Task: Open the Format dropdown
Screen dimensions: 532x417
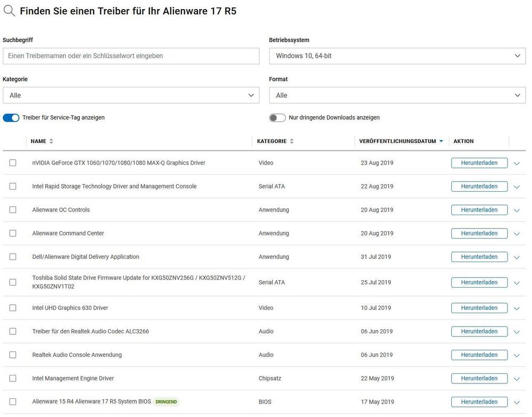Action: pos(397,95)
